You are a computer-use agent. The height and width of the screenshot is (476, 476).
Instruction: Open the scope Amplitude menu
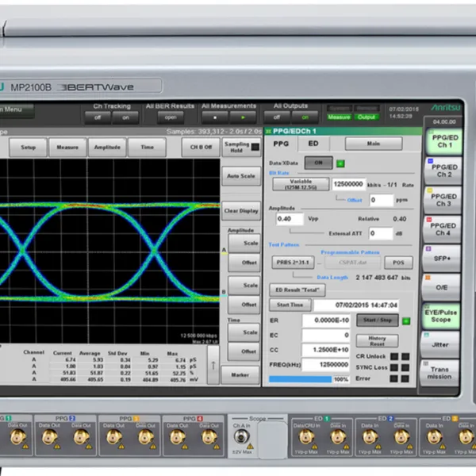pyautogui.click(x=107, y=148)
